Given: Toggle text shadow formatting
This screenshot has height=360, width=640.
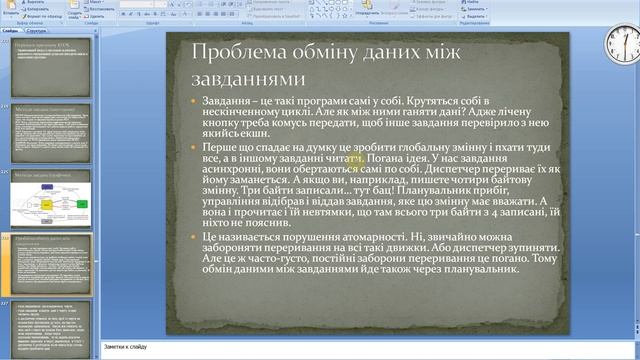Looking at the screenshot, I should point(155,14).
